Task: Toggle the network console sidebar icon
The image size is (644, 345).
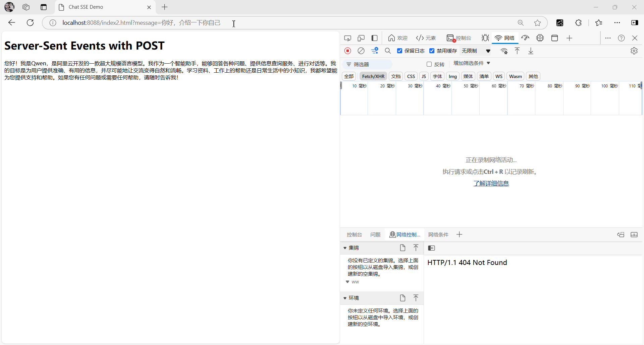Action: [432, 248]
